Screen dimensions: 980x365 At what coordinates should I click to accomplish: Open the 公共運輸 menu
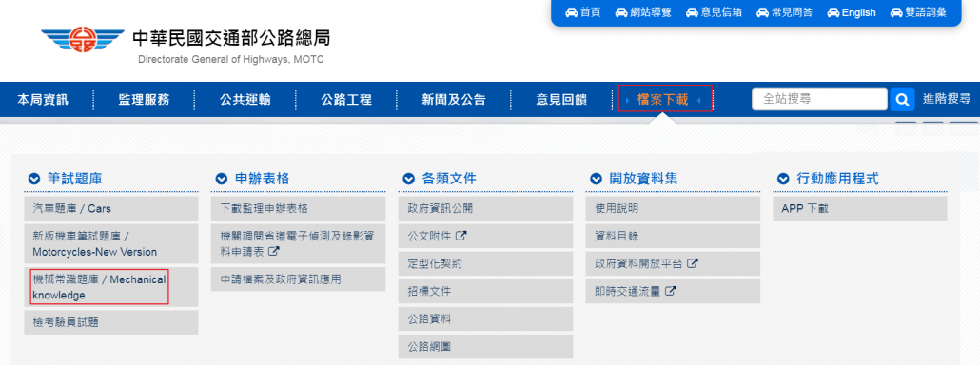245,99
